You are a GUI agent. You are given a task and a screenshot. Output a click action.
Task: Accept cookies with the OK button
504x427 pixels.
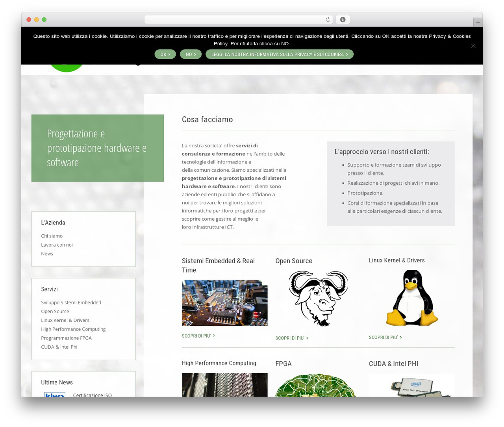[x=165, y=54]
